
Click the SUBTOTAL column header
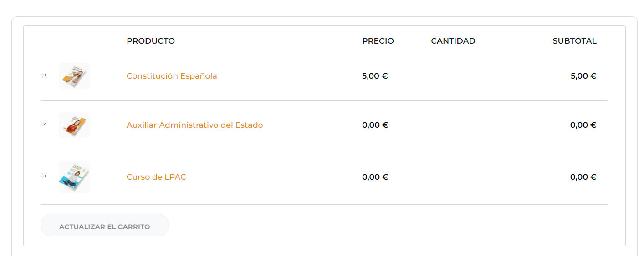point(575,41)
